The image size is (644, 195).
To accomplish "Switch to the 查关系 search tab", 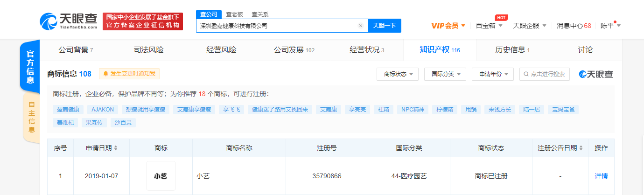I will pyautogui.click(x=259, y=14).
